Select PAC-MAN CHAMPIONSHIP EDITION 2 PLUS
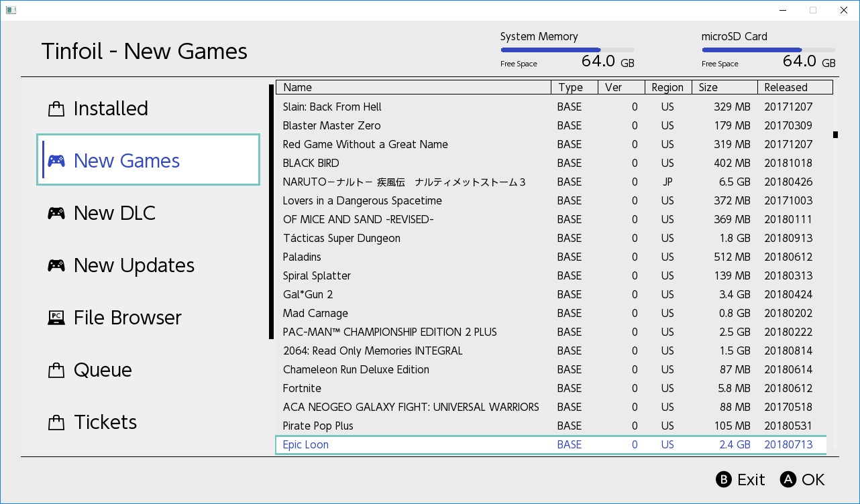 [x=551, y=332]
